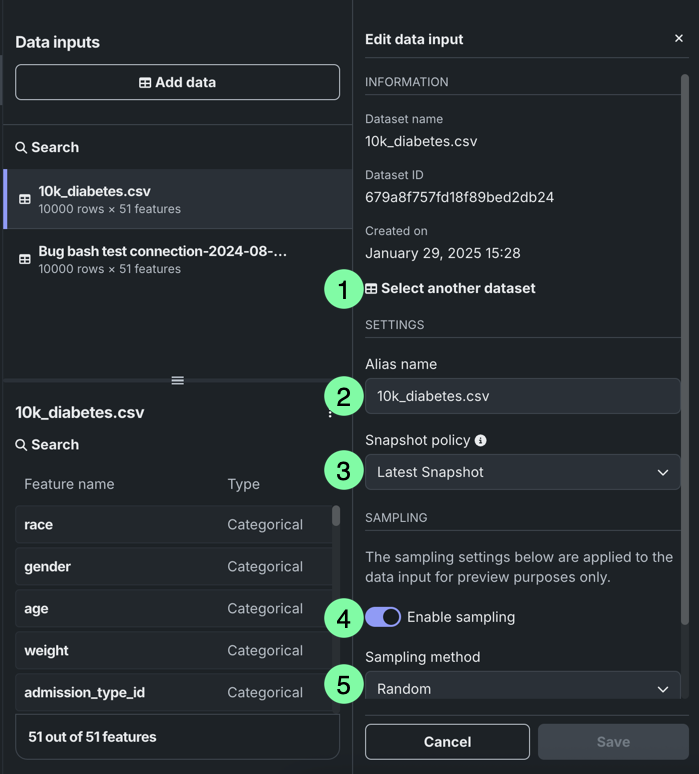This screenshot has height=774, width=699.
Task: Close the Edit data input panel
Action: coord(678,39)
